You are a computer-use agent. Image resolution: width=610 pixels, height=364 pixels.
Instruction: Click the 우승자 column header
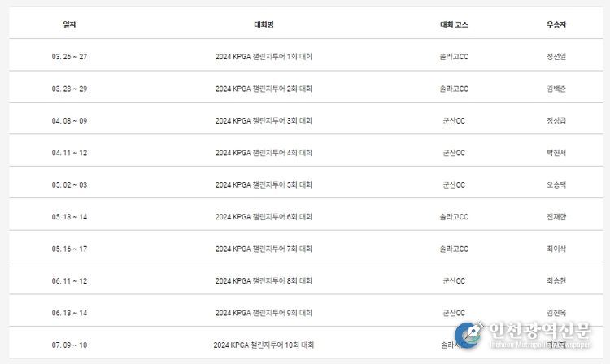(556, 24)
